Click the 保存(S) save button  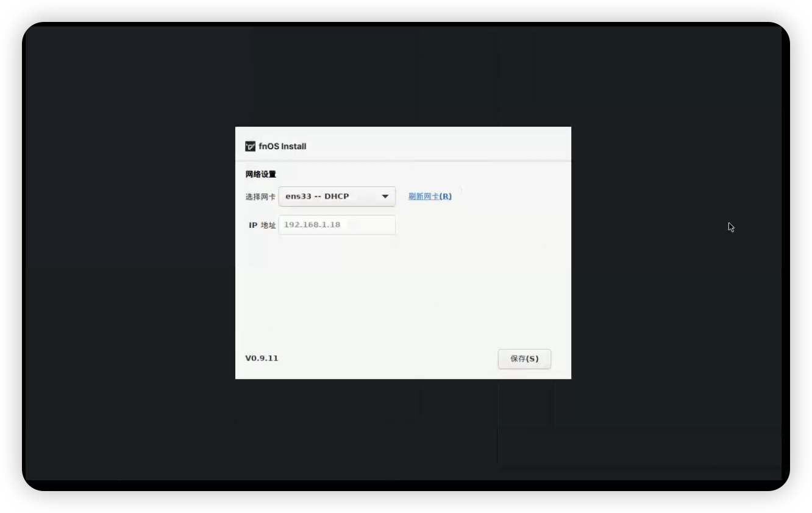coord(524,359)
